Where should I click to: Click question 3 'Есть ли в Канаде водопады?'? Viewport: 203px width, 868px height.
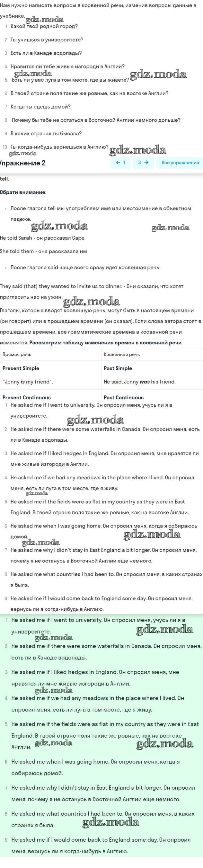pos(46,53)
